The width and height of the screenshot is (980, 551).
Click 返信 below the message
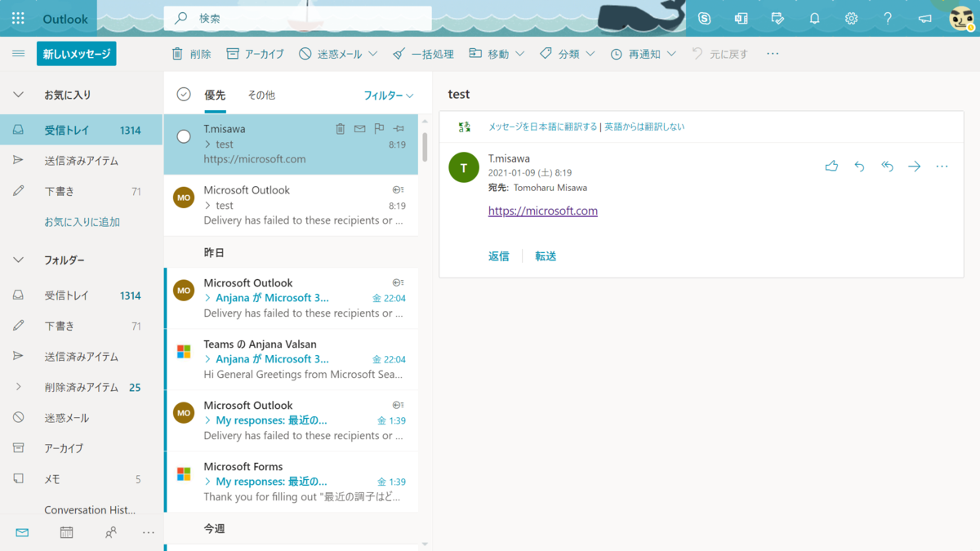[498, 256]
